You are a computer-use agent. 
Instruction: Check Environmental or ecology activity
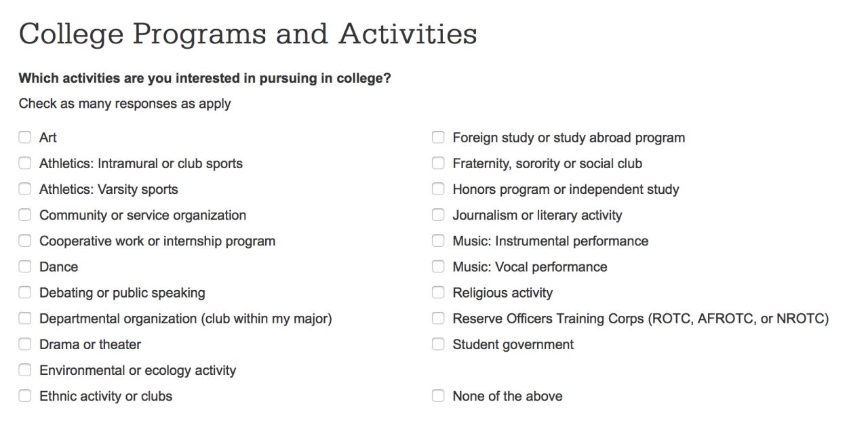tap(25, 369)
